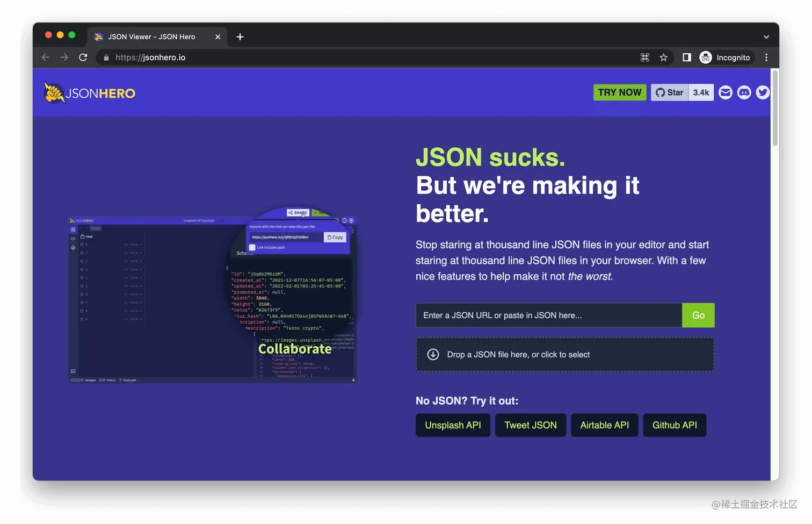The height and width of the screenshot is (524, 812).
Task: Click the TRY NOW button
Action: click(x=619, y=92)
